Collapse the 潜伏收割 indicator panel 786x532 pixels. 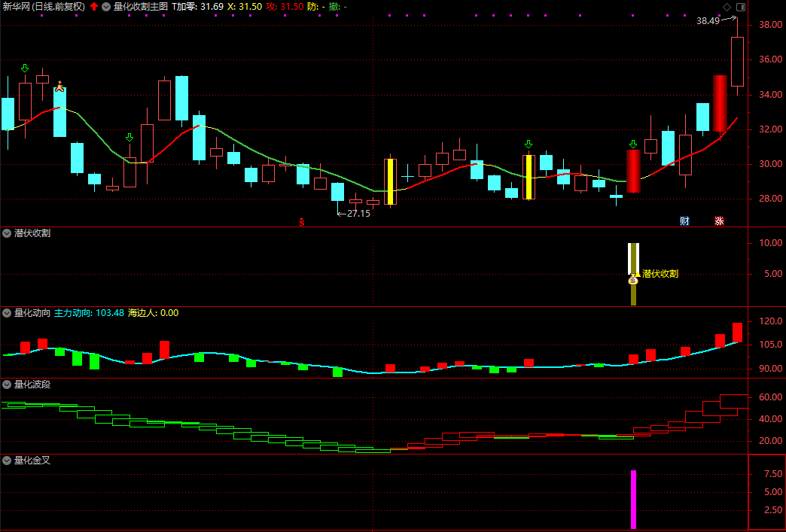[x=7, y=233]
